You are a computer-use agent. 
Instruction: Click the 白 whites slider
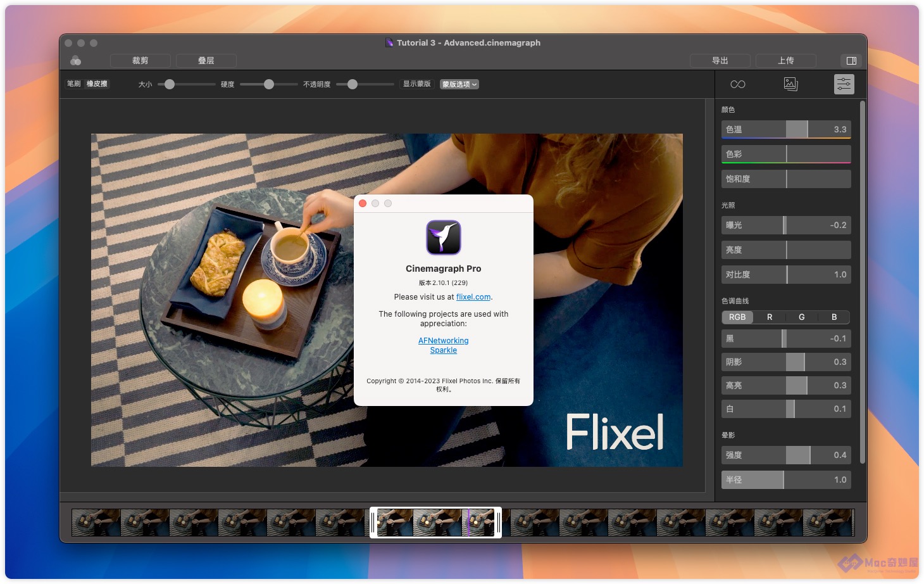[786, 409]
